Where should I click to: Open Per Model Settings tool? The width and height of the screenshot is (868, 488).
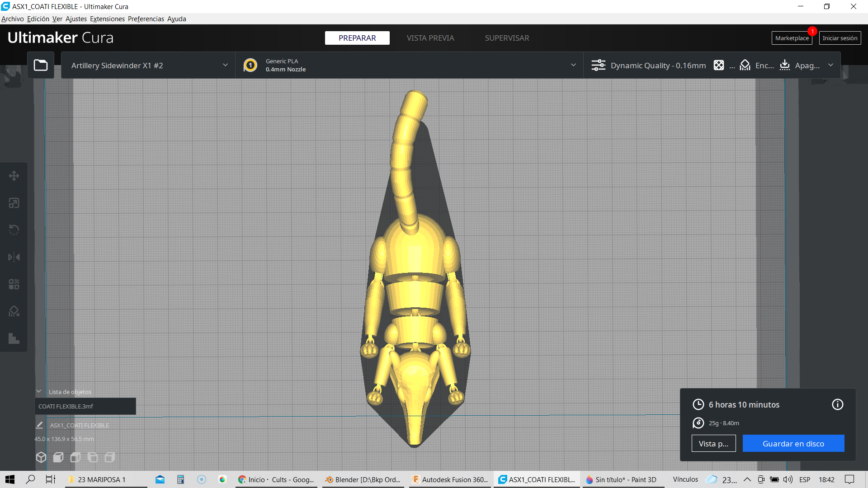coord(14,284)
